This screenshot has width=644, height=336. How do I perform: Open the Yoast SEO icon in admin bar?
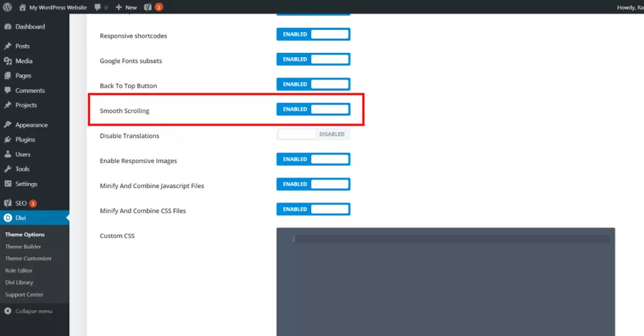(x=148, y=7)
